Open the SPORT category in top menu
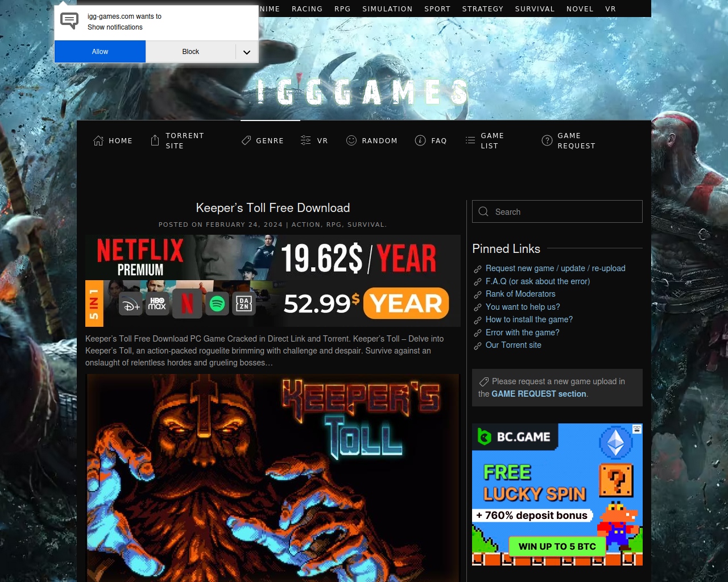 (437, 9)
